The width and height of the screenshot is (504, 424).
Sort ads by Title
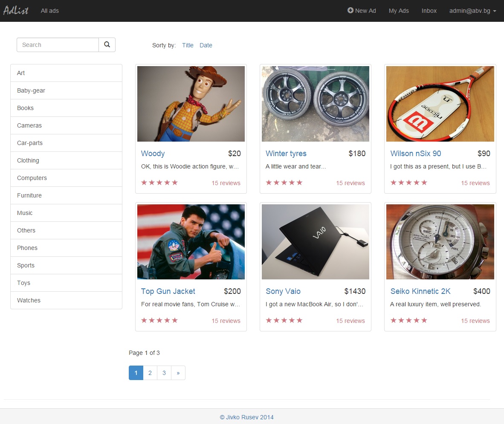(188, 45)
